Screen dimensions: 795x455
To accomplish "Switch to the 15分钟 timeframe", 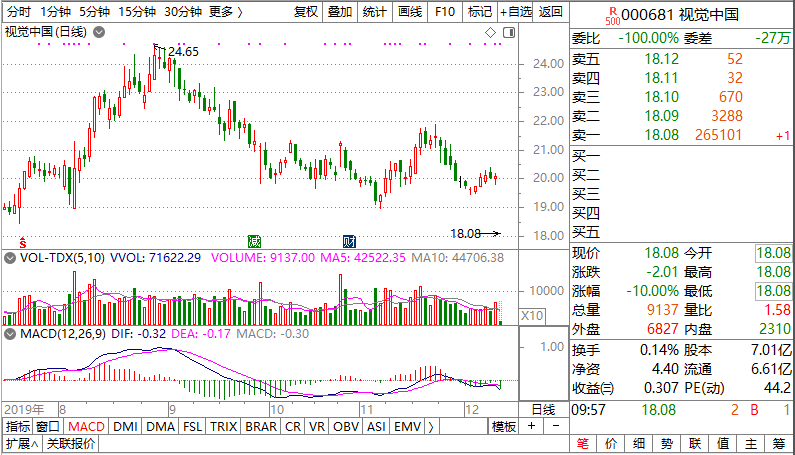I will [x=137, y=11].
